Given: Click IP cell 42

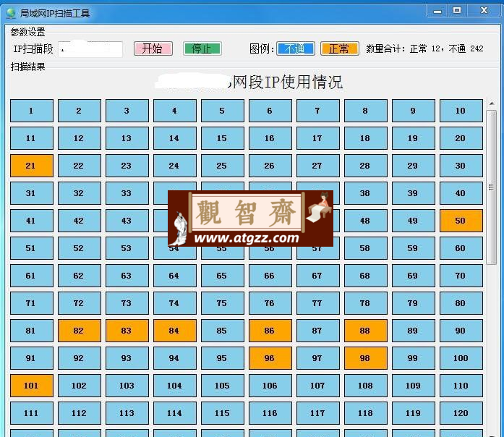Looking at the screenshot, I should [80, 221].
